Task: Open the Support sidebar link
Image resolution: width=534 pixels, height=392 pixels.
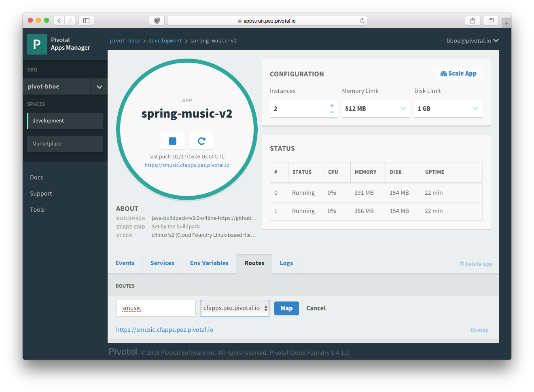Action: pyautogui.click(x=41, y=194)
